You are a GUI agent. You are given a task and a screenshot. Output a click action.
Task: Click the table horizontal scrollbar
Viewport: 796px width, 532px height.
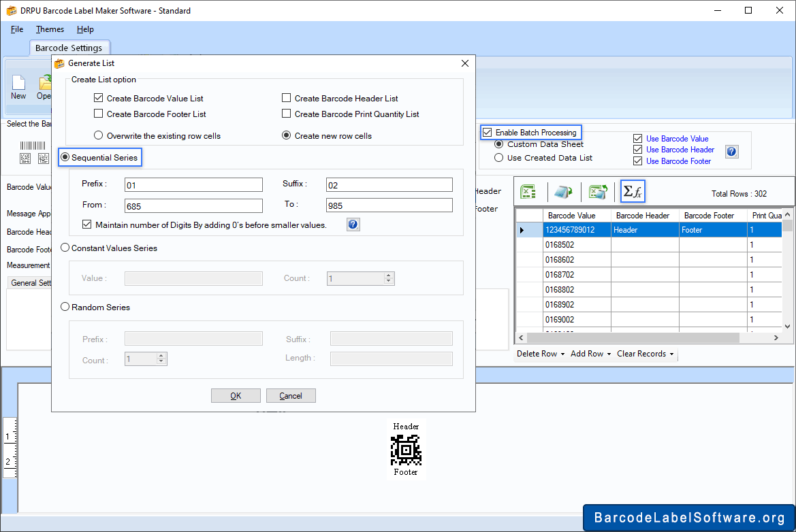pos(633,337)
